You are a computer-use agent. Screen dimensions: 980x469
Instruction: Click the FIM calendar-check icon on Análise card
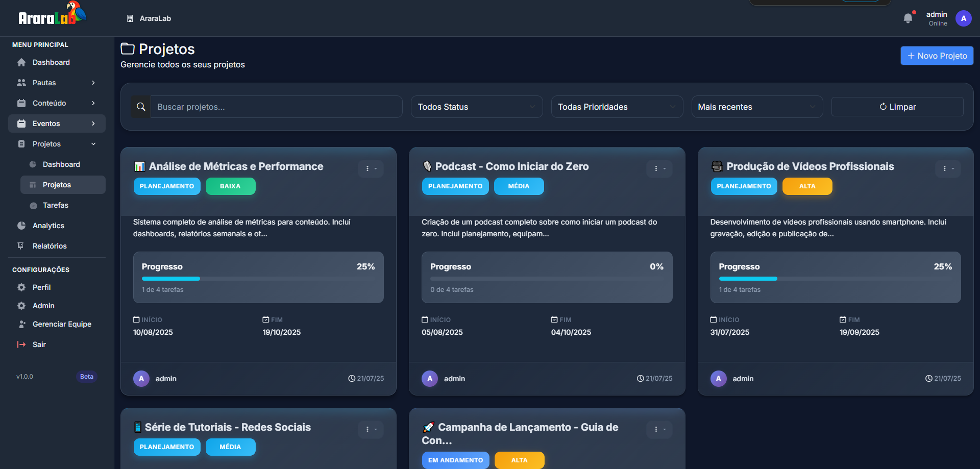[x=266, y=319]
